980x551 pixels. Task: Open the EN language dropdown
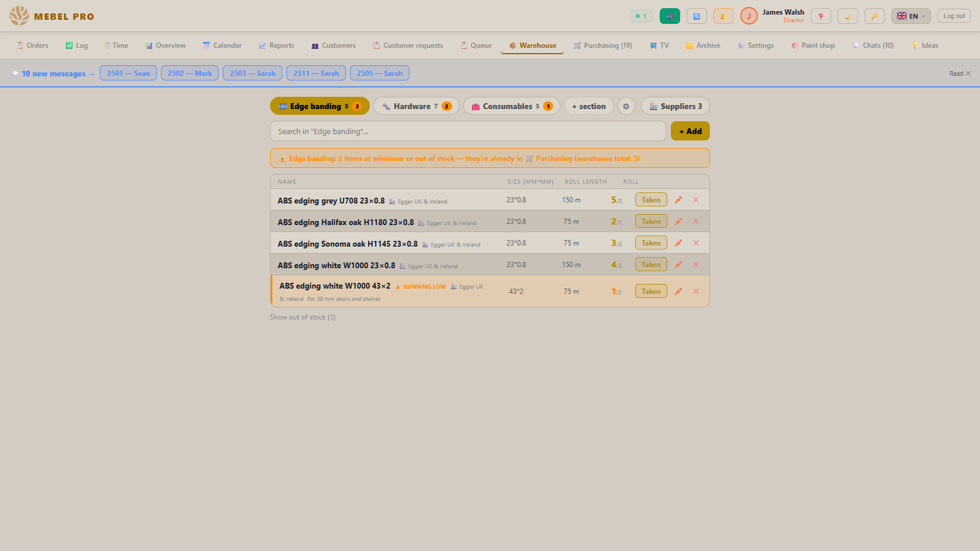click(x=911, y=16)
